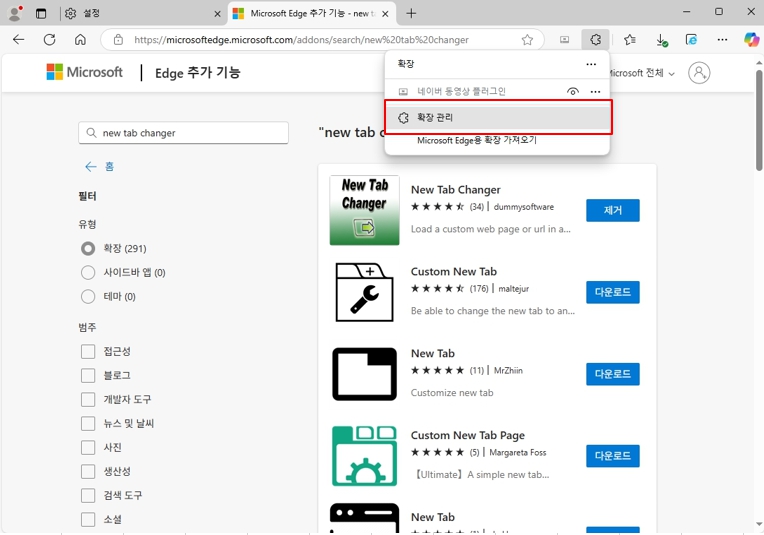Open a new tab with plus button
Screen dimensions: 764x535
tap(411, 14)
